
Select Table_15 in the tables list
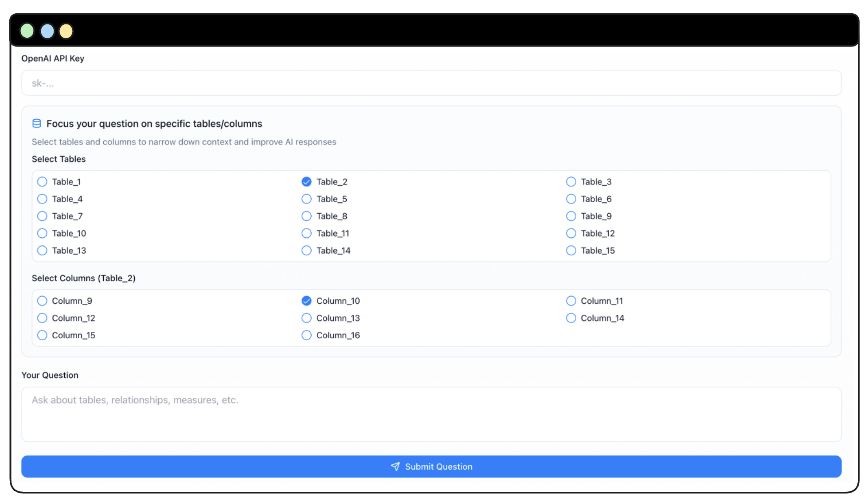coord(571,250)
